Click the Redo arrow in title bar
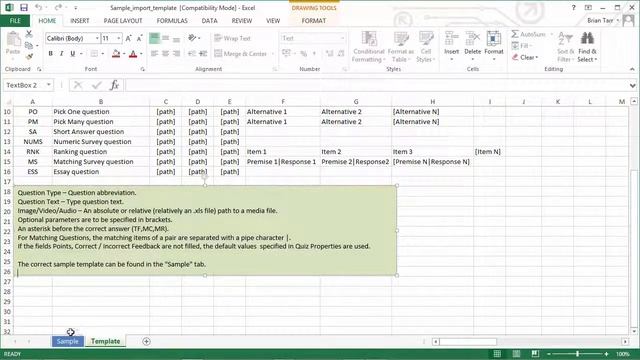The image size is (640, 360). click(x=58, y=8)
